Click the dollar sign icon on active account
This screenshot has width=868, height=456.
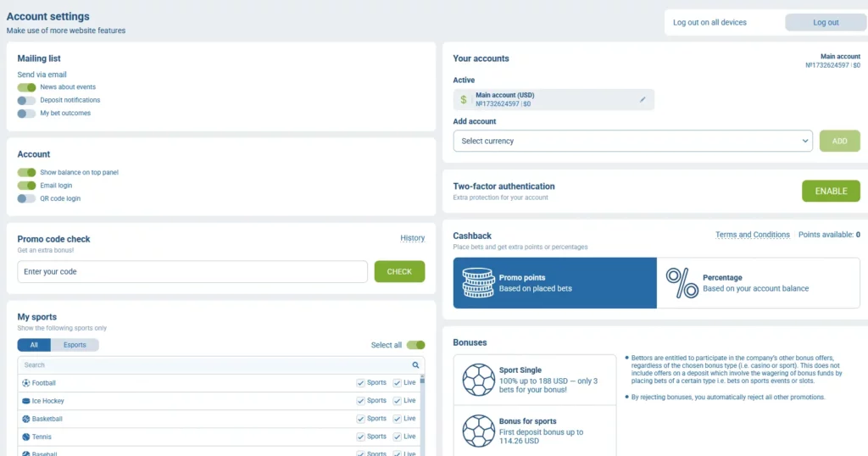[464, 100]
